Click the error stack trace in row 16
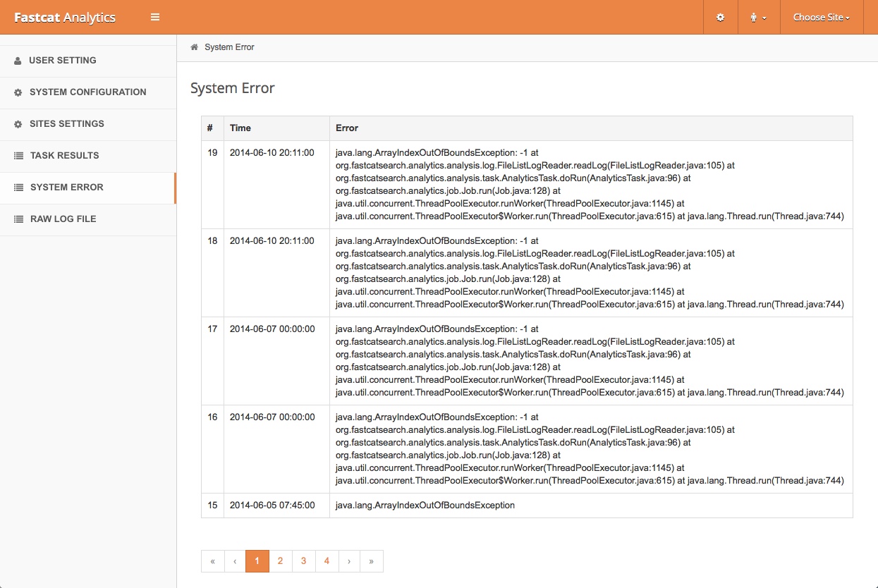Screen dimensions: 878x588 [x=590, y=448]
